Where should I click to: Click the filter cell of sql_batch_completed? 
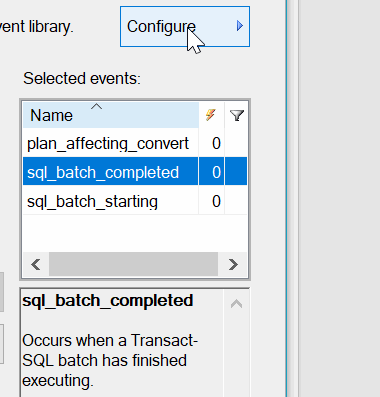[236, 171]
